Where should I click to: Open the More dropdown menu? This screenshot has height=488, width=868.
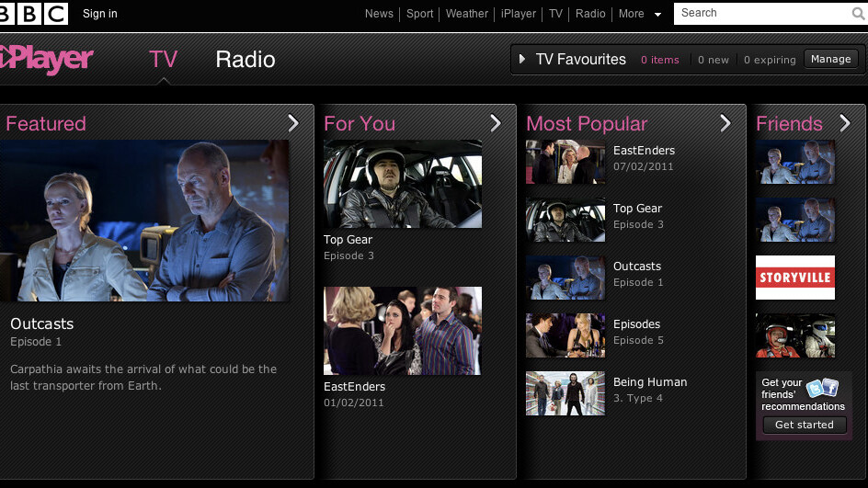(640, 14)
